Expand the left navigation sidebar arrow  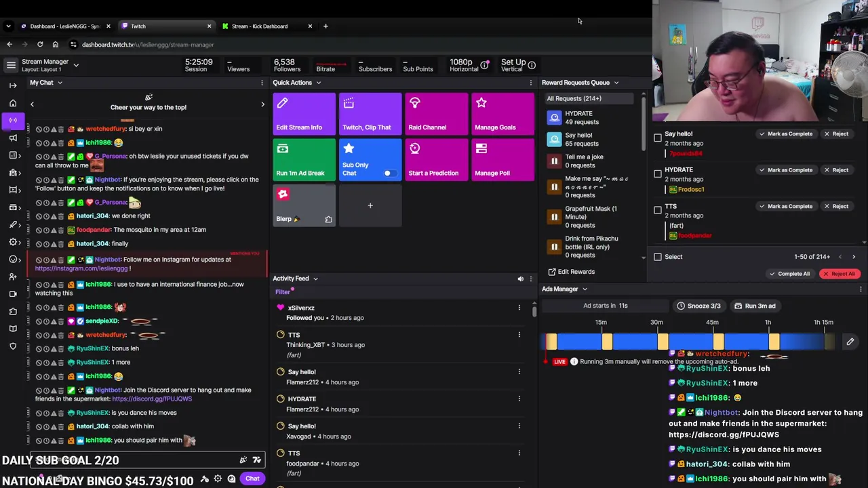(x=13, y=85)
